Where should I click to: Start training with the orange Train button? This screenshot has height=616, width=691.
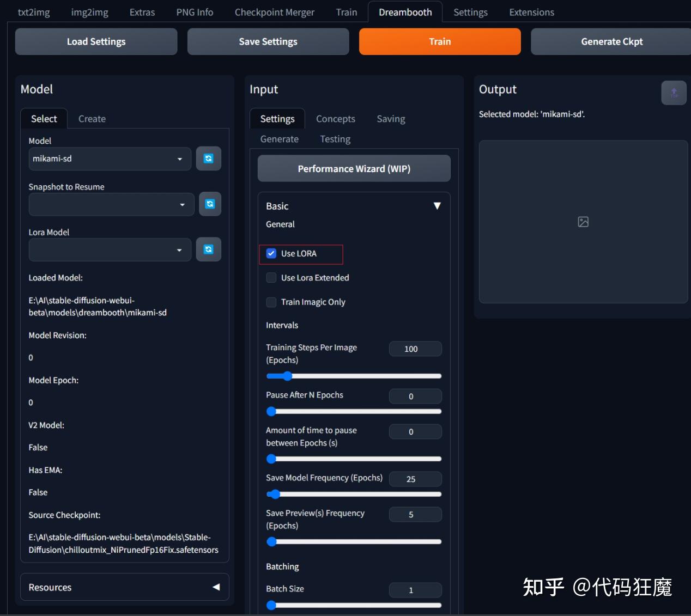[x=440, y=41]
